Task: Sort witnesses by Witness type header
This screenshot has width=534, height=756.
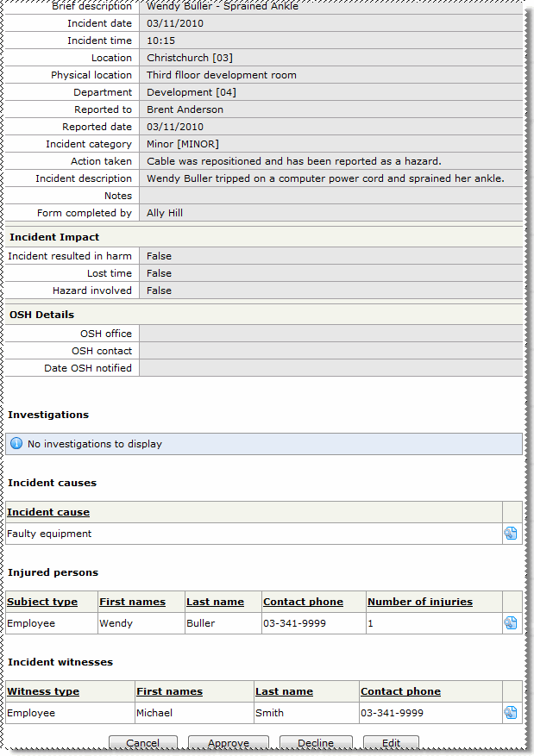Action: (x=43, y=691)
